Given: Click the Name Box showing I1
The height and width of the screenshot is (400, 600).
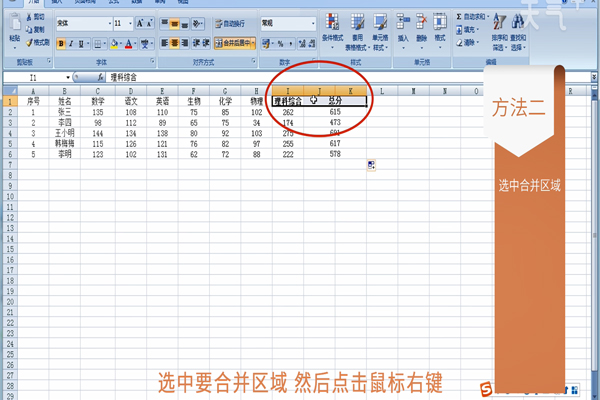Looking at the screenshot, I should pos(34,78).
